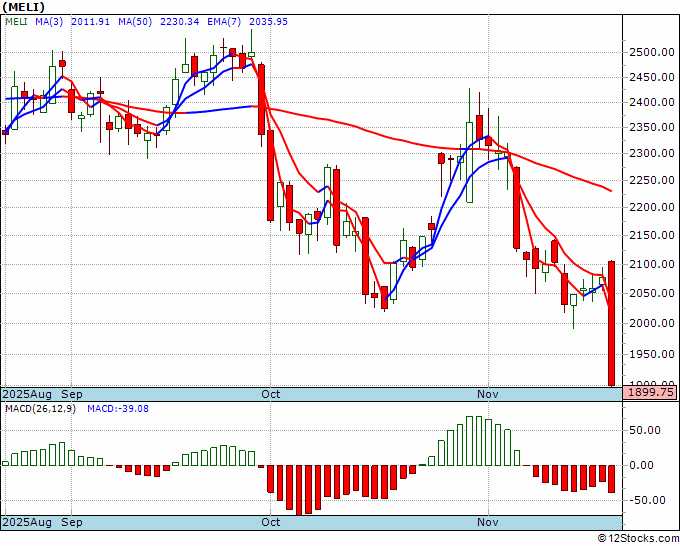Click the Nov label on MACD axis
Viewport: 680px width, 546px height.
coord(488,522)
